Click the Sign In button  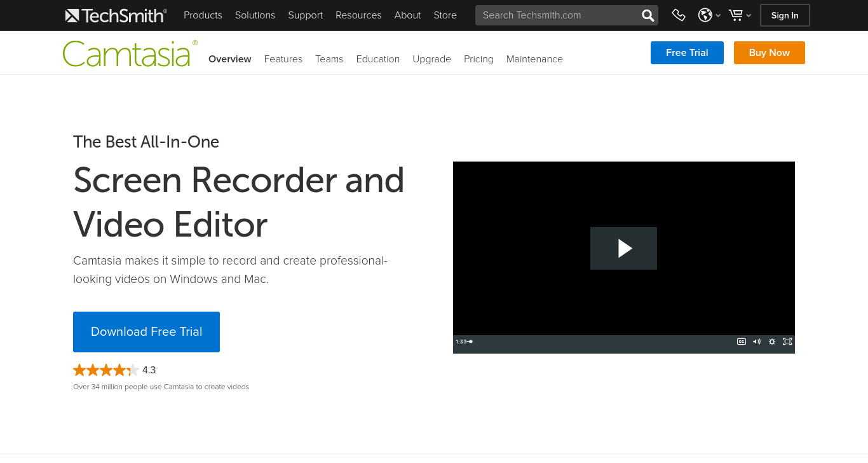pos(785,15)
